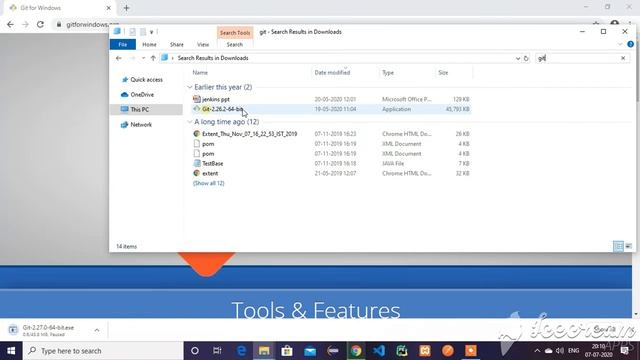Open Task View on taskbar

pyautogui.click(x=217, y=351)
